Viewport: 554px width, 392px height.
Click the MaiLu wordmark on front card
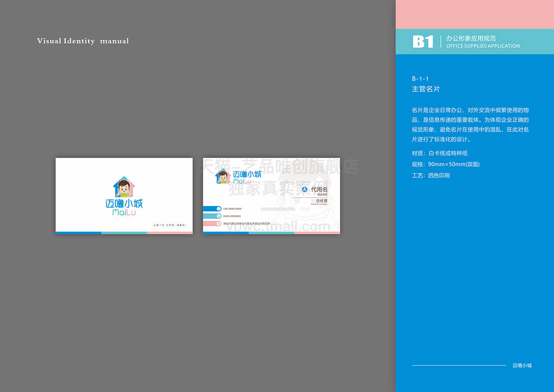124,213
